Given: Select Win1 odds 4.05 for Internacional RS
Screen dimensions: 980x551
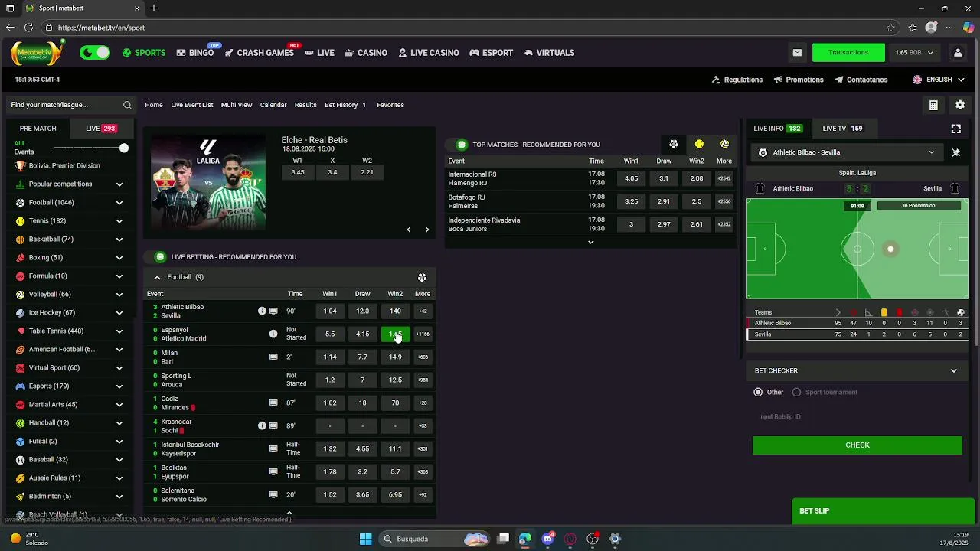Looking at the screenshot, I should (x=631, y=178).
